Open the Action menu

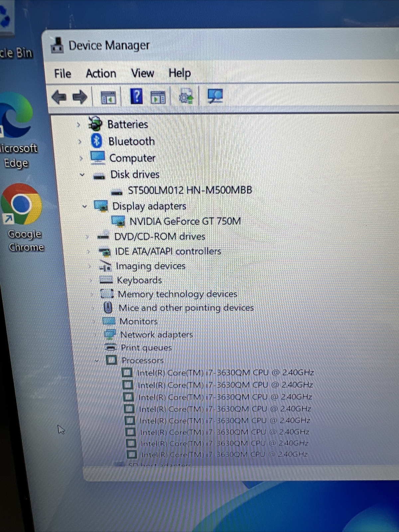click(x=101, y=73)
